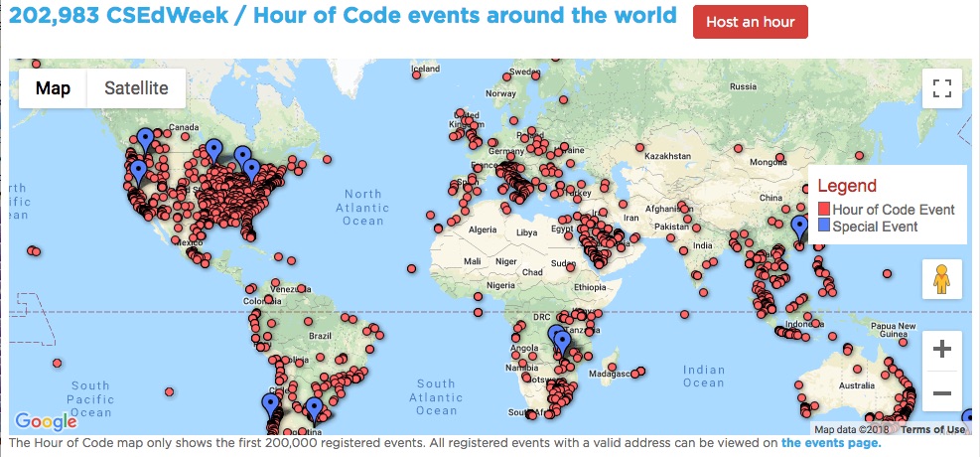The image size is (980, 457).
Task: Zoom out with the minus button
Action: click(x=942, y=393)
